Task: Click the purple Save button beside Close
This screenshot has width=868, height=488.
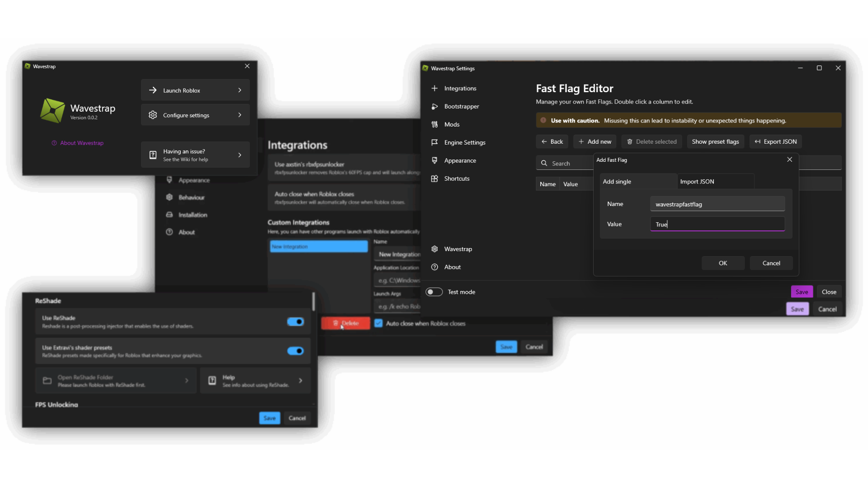Action: coord(802,292)
